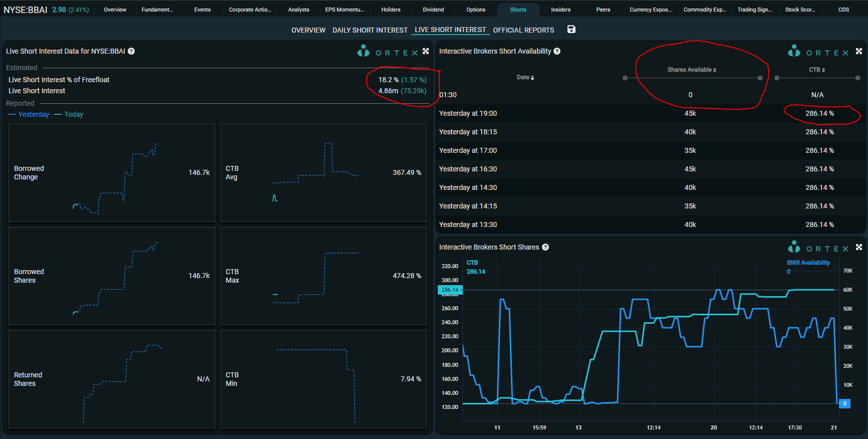Sort table by Date column
Viewport: 868px width, 439px height.
point(525,77)
